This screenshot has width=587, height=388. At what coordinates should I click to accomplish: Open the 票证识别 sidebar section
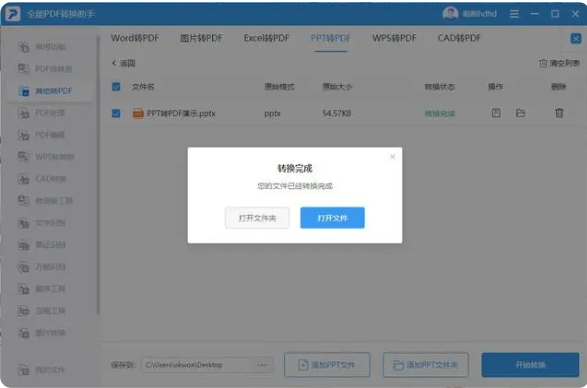click(42, 245)
